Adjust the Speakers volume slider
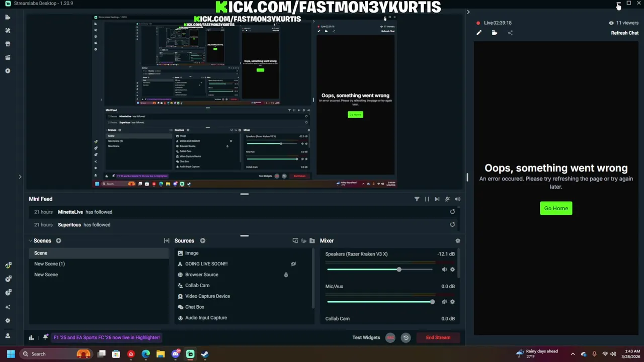Viewport: 644px width, 362px height. coord(380,269)
